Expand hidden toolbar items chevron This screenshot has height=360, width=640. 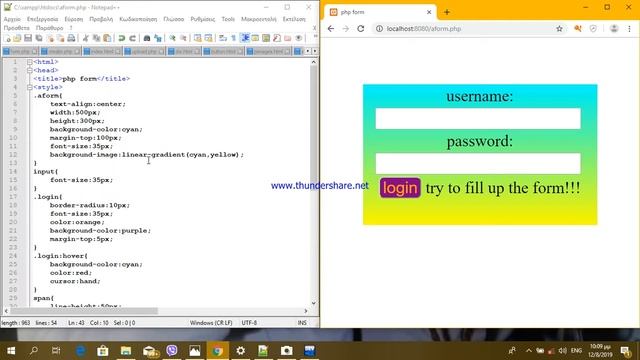pos(315,37)
